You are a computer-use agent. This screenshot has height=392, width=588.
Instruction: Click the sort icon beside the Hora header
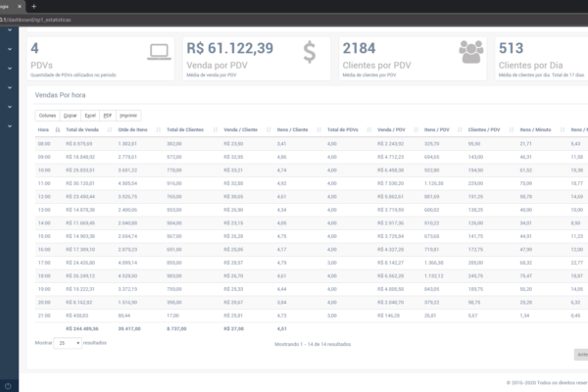58,129
